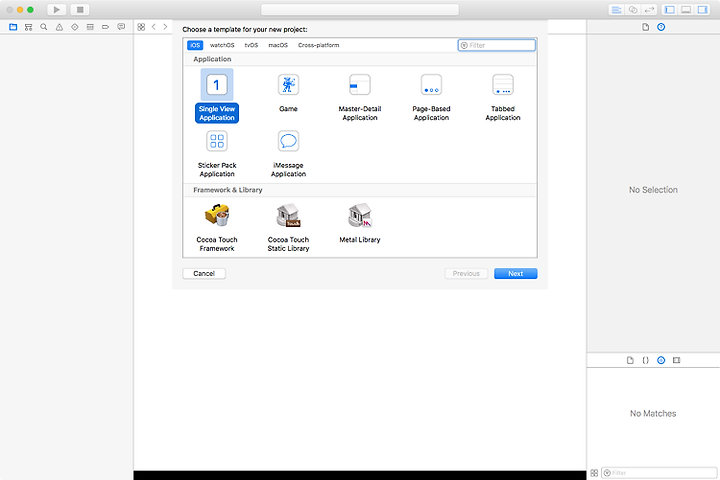Image resolution: width=720 pixels, height=480 pixels.
Task: Show the File Template library
Action: click(x=630, y=361)
